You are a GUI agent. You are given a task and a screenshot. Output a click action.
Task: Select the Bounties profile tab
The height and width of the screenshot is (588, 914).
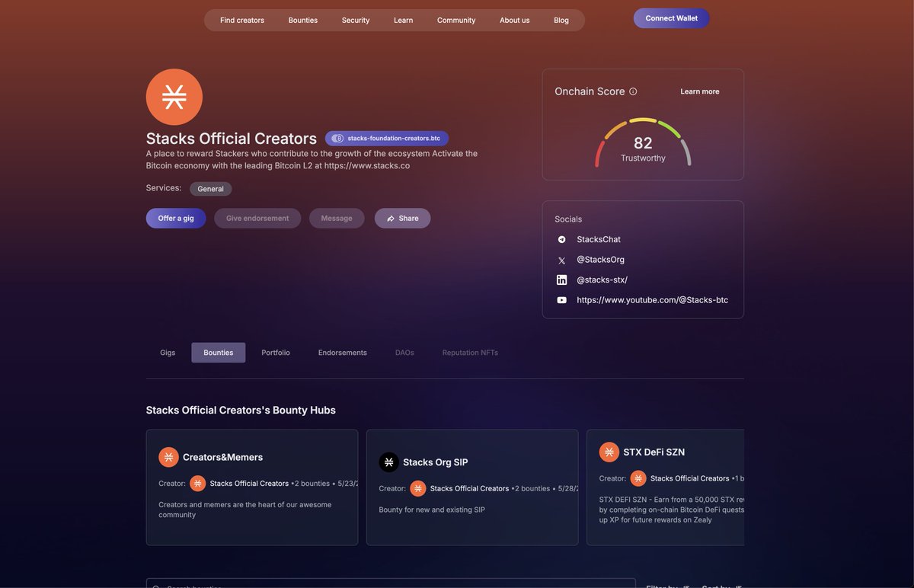pyautogui.click(x=219, y=353)
